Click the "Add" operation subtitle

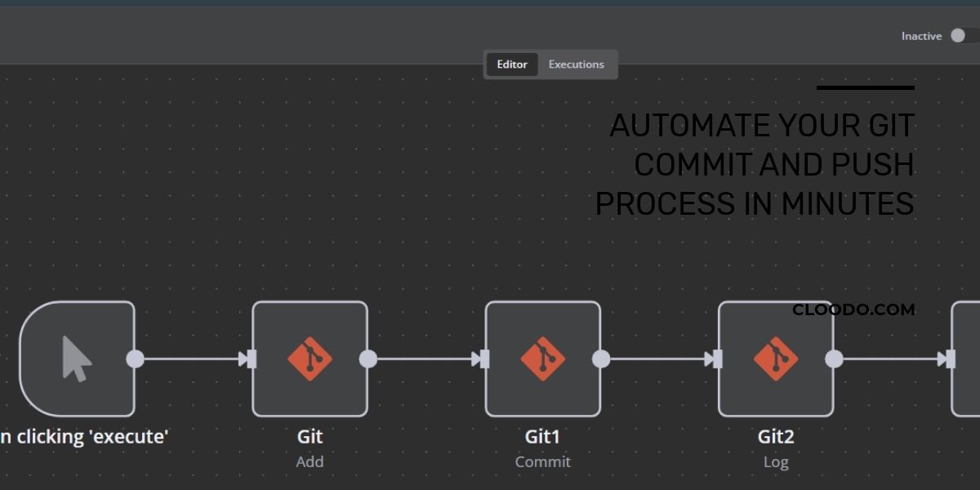point(310,461)
